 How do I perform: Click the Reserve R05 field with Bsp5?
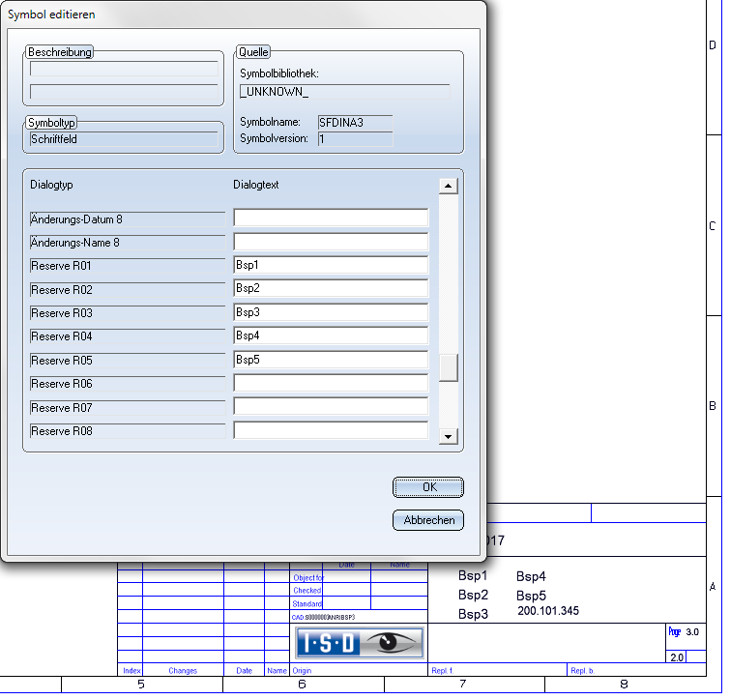click(x=331, y=360)
